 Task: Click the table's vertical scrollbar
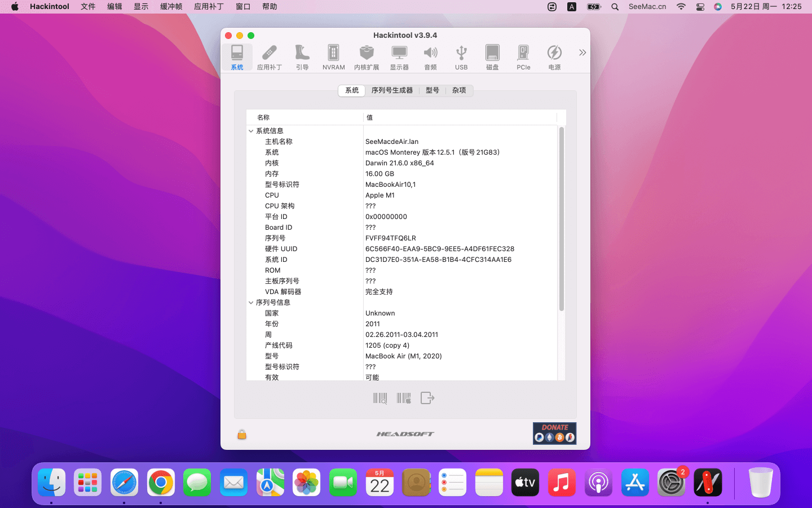pos(561,219)
